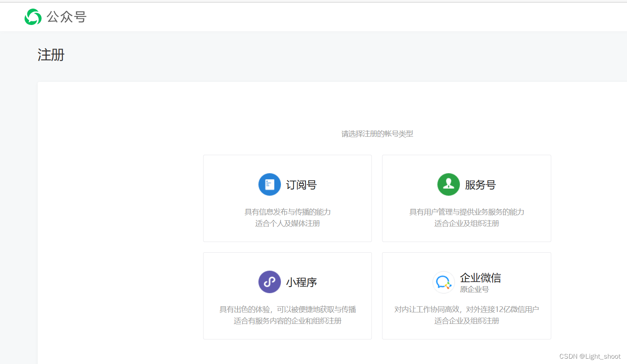Click the blue 订阅号 document icon
The width and height of the screenshot is (627, 364).
click(269, 185)
